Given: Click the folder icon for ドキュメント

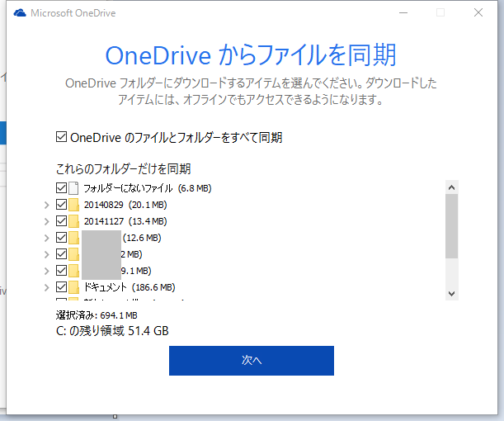Looking at the screenshot, I should click(73, 287).
